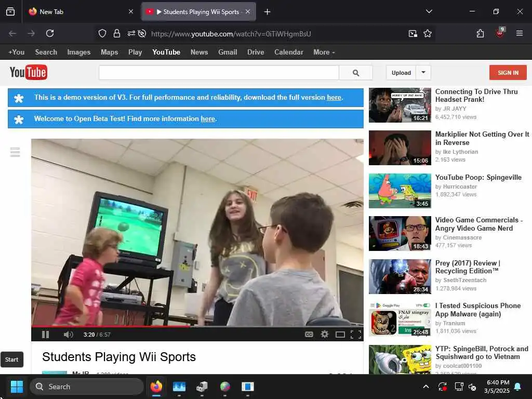The width and height of the screenshot is (532, 399).
Task: Open 'Video Game Commercials - Angry Video Game Nerd'
Action: click(478, 224)
